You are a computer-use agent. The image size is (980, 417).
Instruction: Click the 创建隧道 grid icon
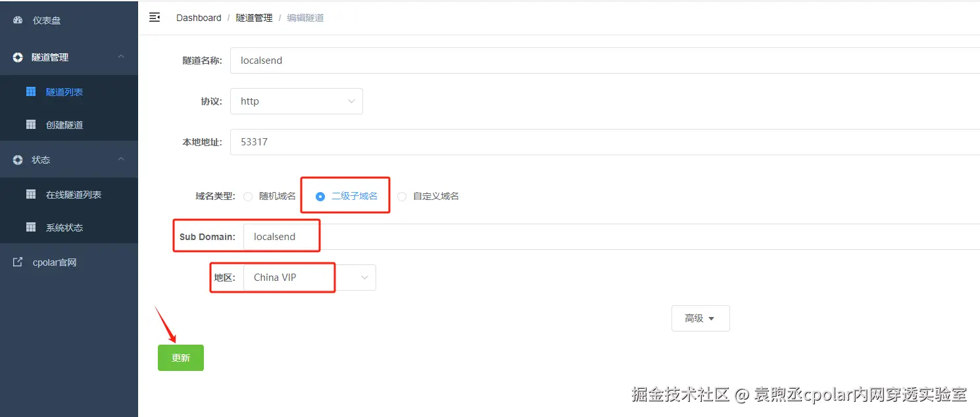coord(31,125)
